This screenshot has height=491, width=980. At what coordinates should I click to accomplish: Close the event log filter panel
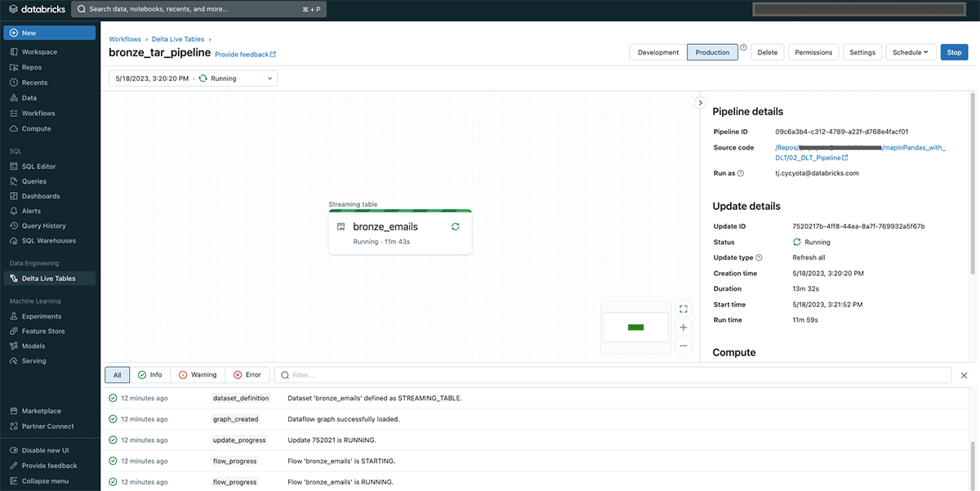pyautogui.click(x=964, y=375)
